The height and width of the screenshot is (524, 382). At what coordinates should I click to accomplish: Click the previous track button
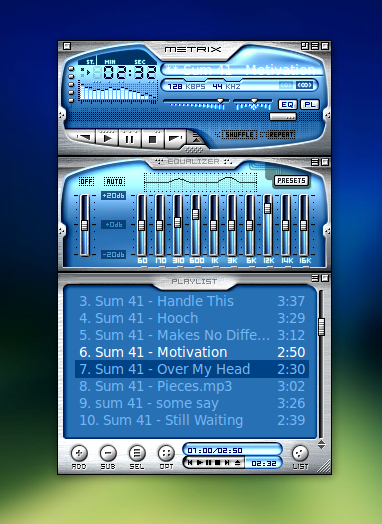(83, 137)
